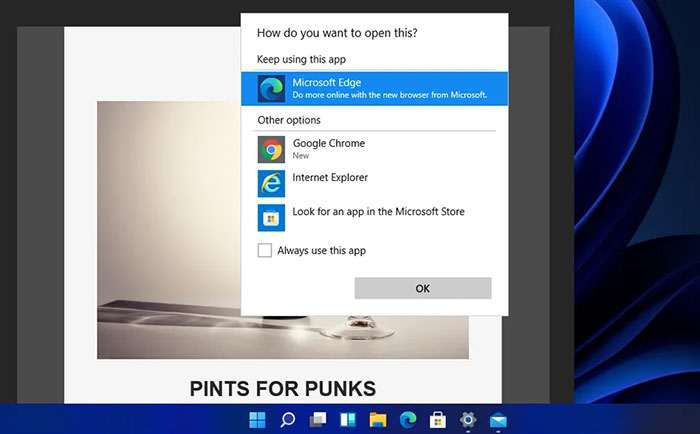Image resolution: width=700 pixels, height=434 pixels.
Task: Choose Look for an app in the Microsoft Store
Action: (x=379, y=212)
